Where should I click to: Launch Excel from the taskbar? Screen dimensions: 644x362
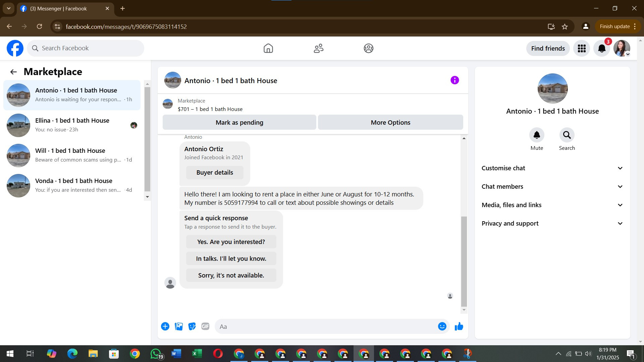[197, 354]
